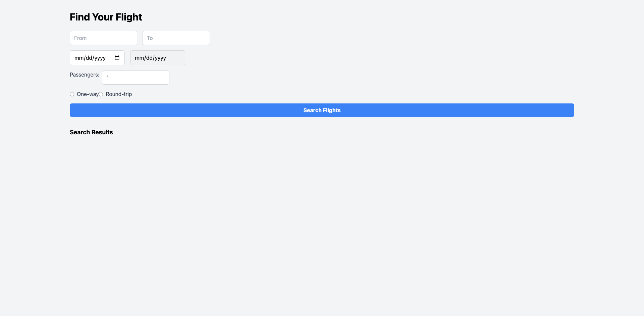Image resolution: width=644 pixels, height=316 pixels.
Task: Select the month segment of departure date
Action: [x=79, y=58]
